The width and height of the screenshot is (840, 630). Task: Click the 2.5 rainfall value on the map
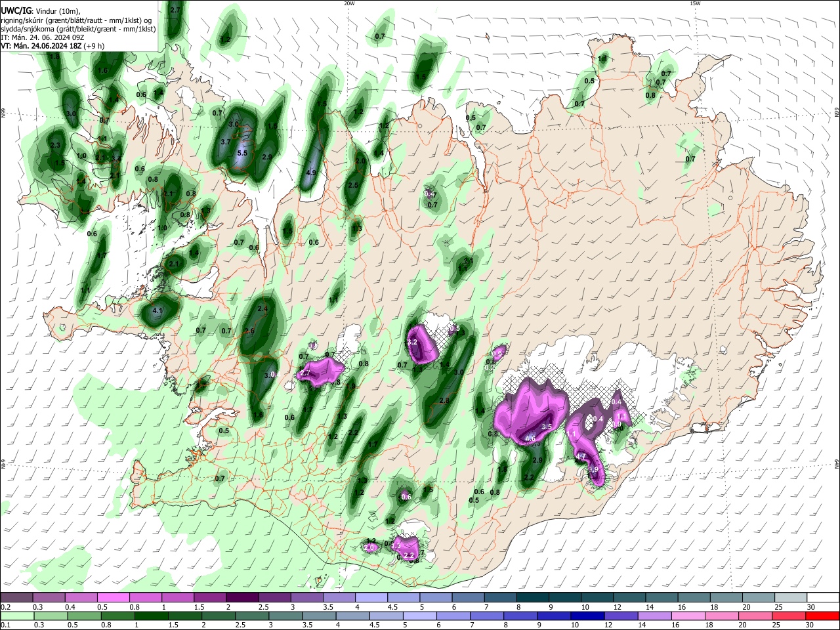pos(353,185)
